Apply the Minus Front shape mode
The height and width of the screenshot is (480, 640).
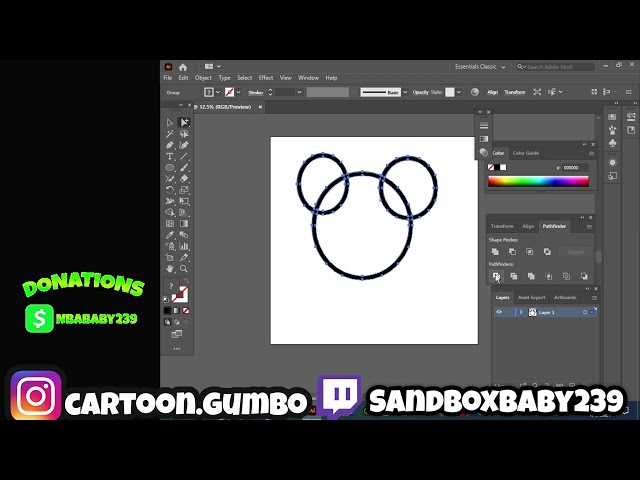pos(512,252)
